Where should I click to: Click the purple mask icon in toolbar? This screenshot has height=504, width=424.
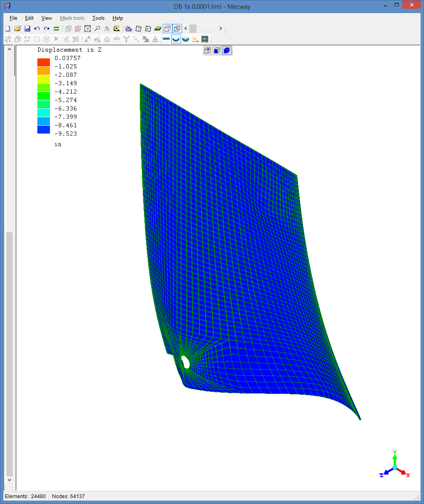[x=129, y=29]
